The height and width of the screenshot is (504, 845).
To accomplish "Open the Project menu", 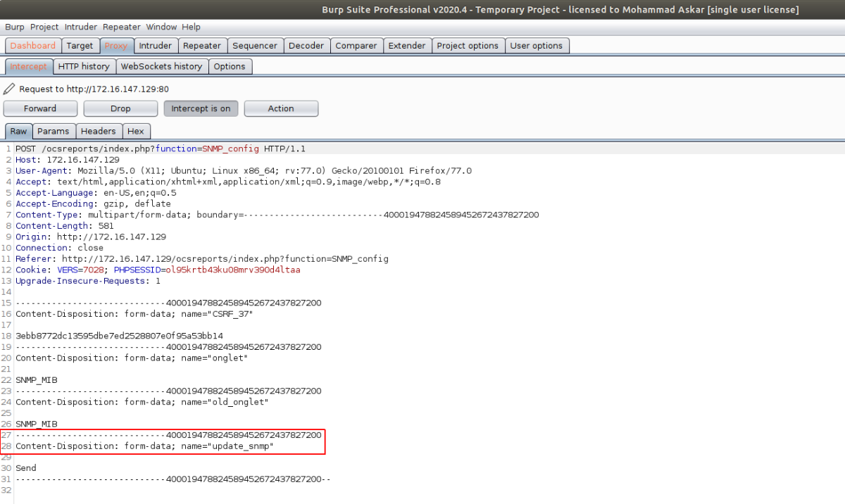I will click(x=44, y=27).
